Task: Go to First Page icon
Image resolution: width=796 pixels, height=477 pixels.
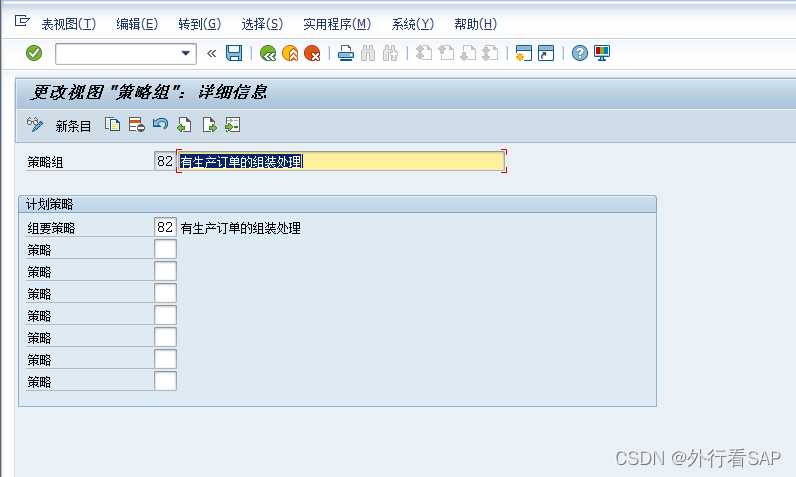Action: click(424, 53)
